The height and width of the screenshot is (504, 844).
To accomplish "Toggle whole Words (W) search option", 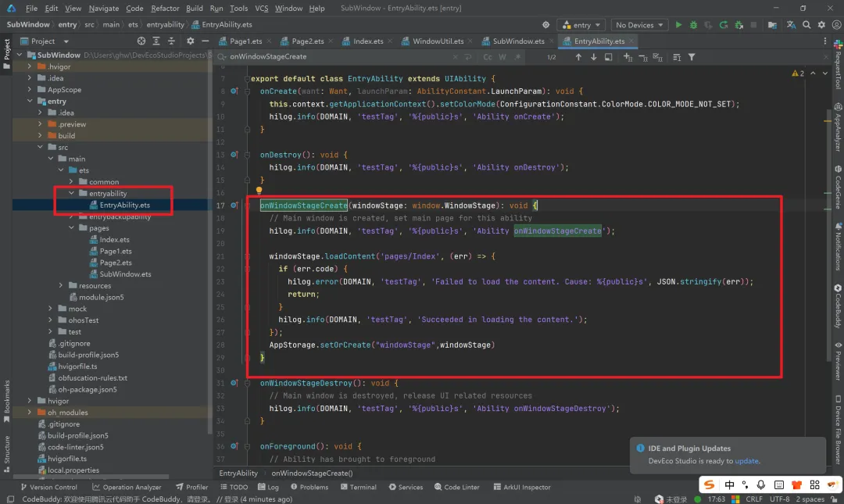I will 502,57.
